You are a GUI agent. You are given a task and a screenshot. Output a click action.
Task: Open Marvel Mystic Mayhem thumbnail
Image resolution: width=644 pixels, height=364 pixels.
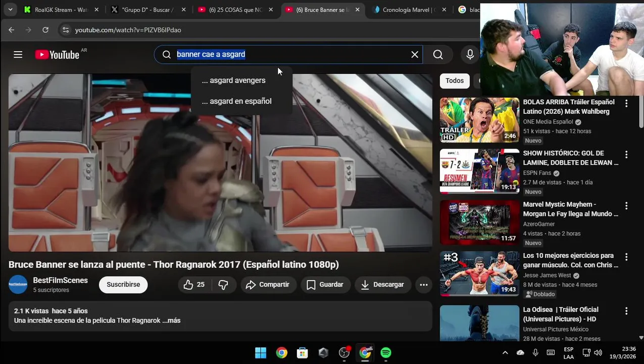[x=479, y=222]
